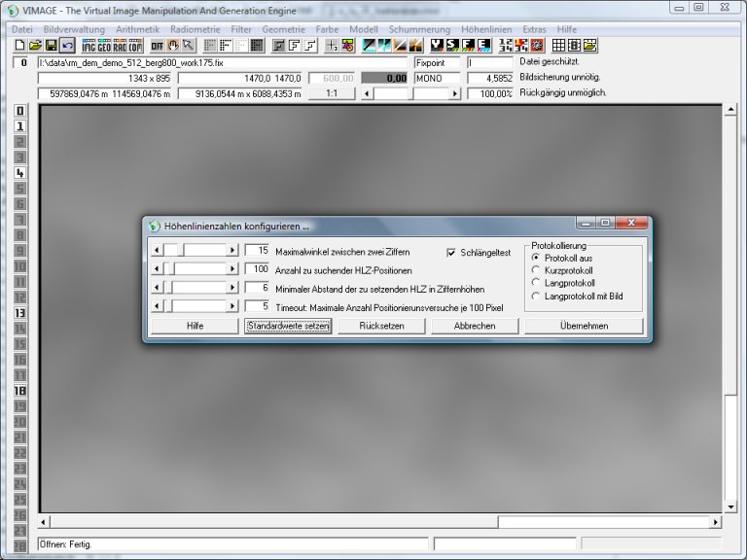Toggle the Schlängeltest checkbox

[x=451, y=253]
